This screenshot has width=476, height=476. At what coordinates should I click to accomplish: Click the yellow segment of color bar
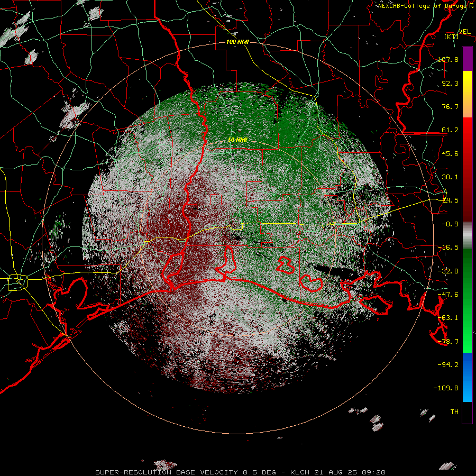467,94
